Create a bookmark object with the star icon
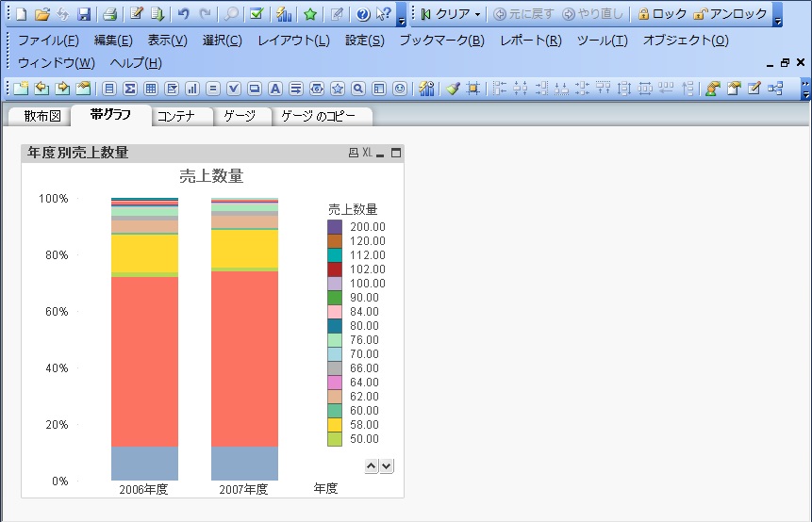Image resolution: width=812 pixels, height=522 pixels. click(337, 89)
